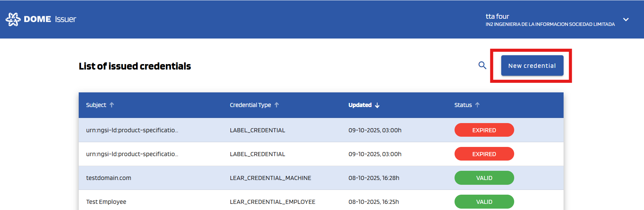The image size is (644, 210).
Task: Select the testdomain.com credential row
Action: tap(109, 178)
